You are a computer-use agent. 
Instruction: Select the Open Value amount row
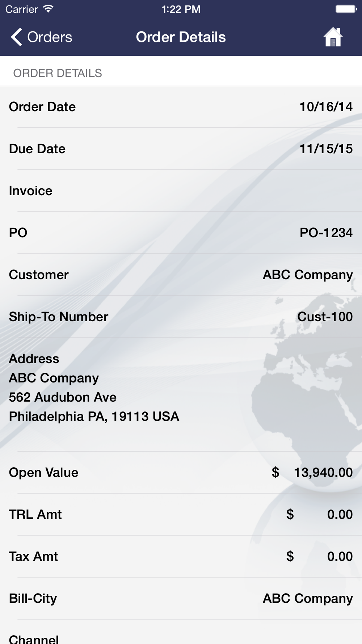pyautogui.click(x=181, y=472)
